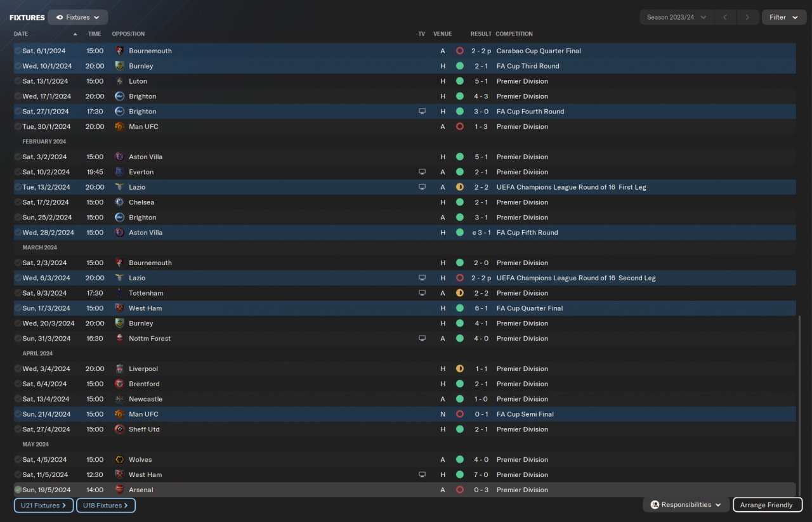Viewport: 812px width, 522px height.
Task: Toggle the selection circle for the Tue, 30/1/2024 fixture
Action: coord(18,127)
